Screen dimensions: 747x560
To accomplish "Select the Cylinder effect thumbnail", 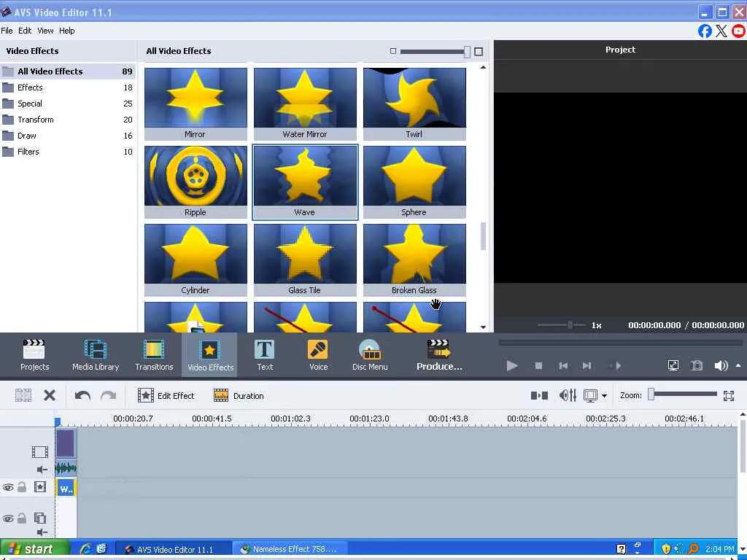I will pos(196,260).
